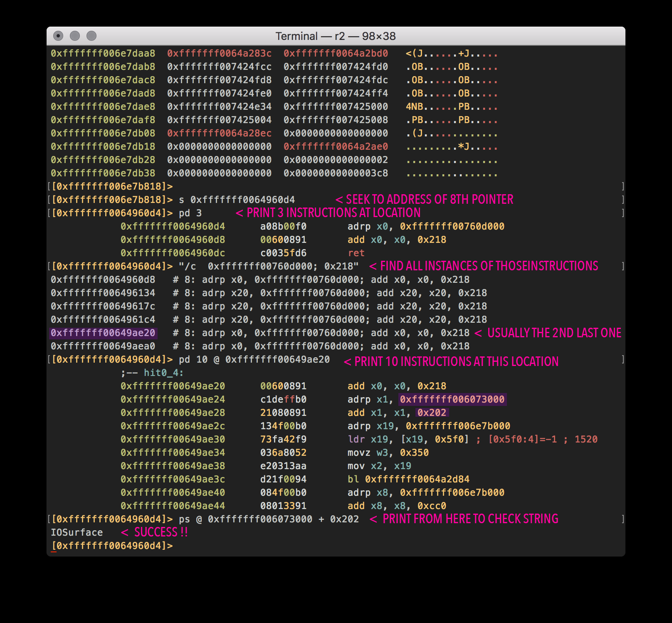Click the red 'ret' instruction
672x623 pixels.
click(x=356, y=253)
